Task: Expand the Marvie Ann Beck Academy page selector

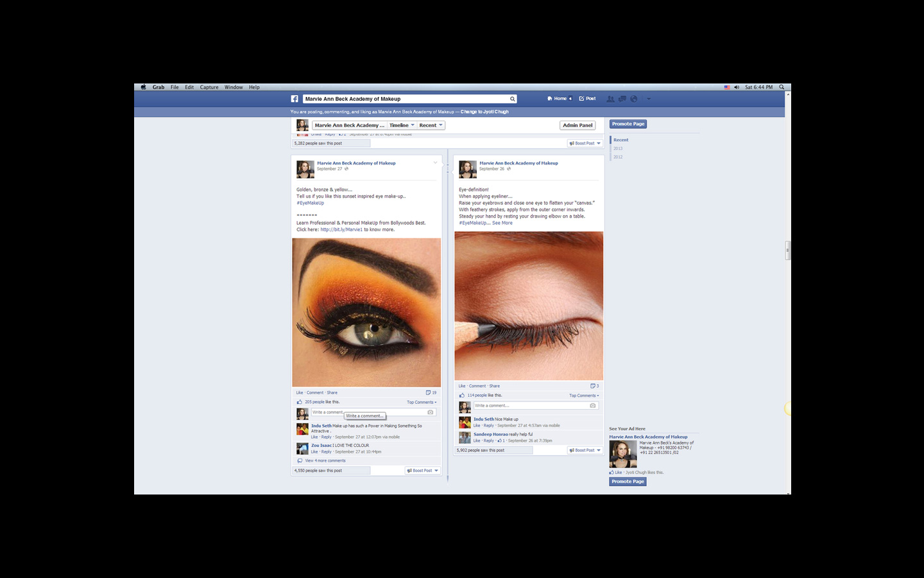Action: tap(350, 125)
